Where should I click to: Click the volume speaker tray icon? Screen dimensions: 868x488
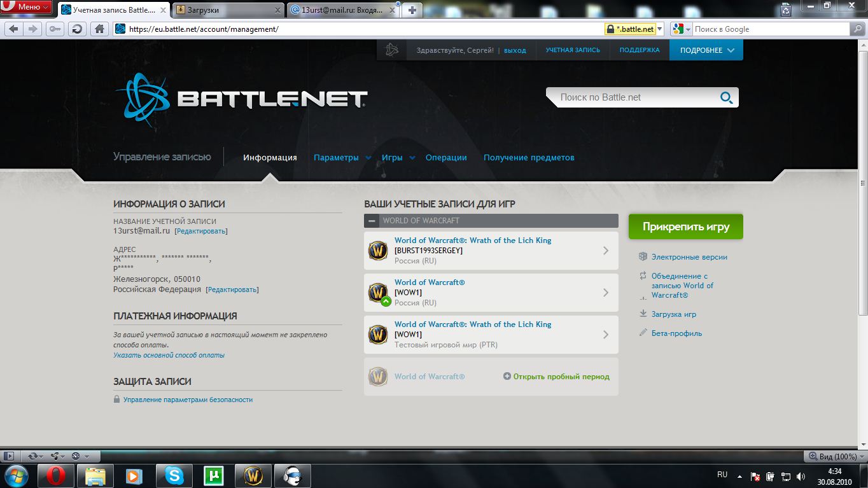tap(801, 476)
